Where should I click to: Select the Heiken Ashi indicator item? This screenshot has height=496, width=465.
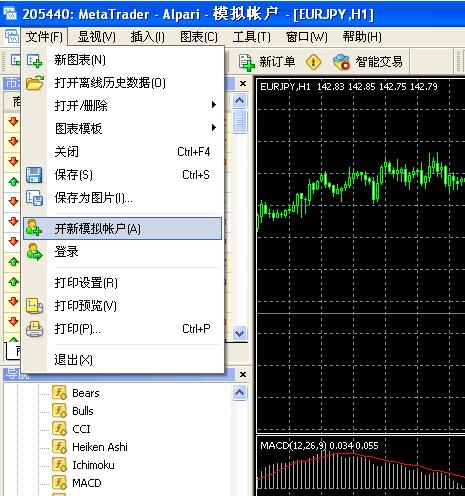[x=100, y=447]
